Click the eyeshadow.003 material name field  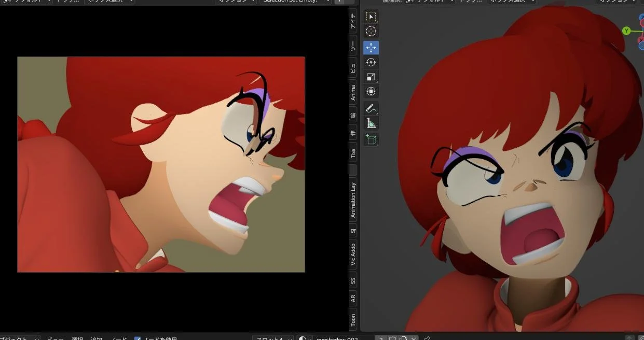pyautogui.click(x=344, y=338)
